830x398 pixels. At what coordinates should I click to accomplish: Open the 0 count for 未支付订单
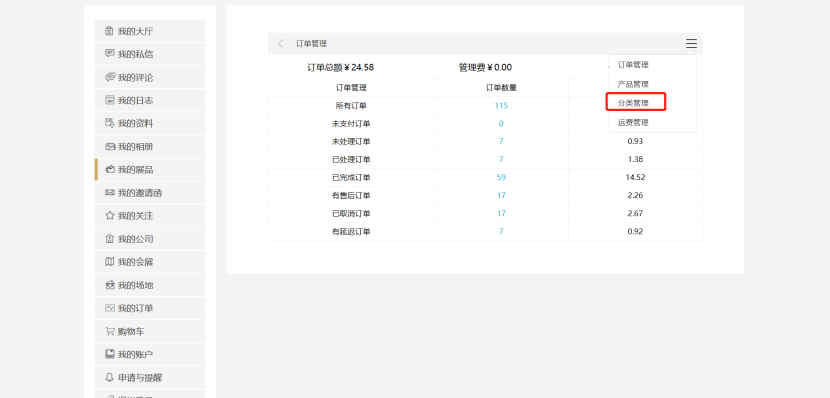click(501, 123)
